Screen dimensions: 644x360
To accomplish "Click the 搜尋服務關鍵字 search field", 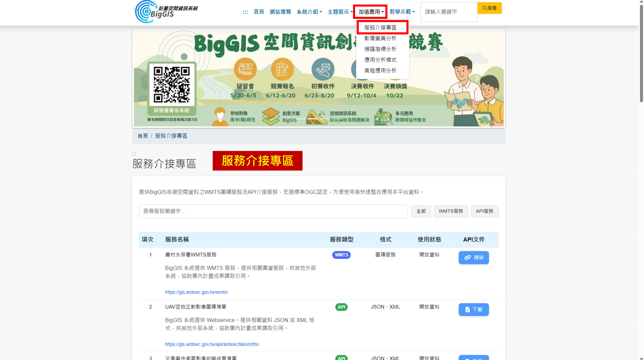I will click(273, 211).
